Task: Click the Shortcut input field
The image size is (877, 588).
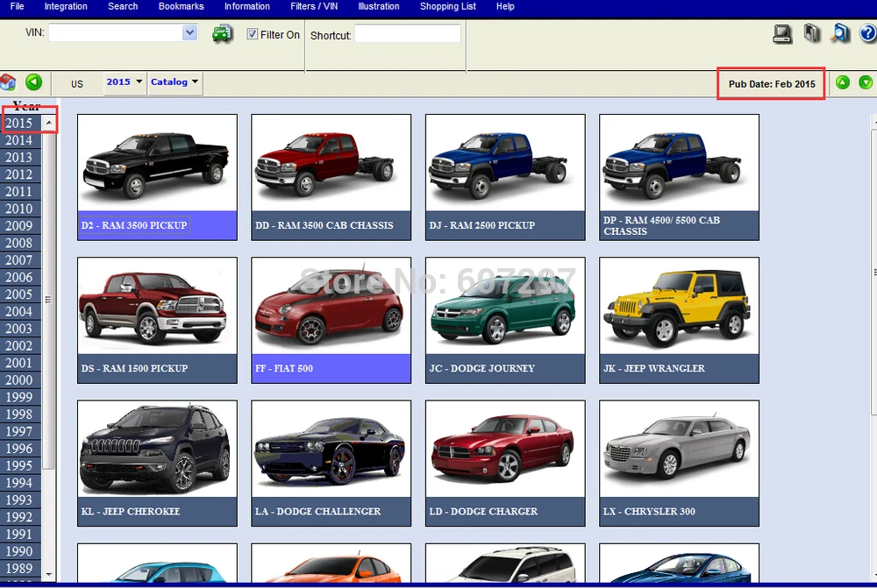Action: point(408,34)
